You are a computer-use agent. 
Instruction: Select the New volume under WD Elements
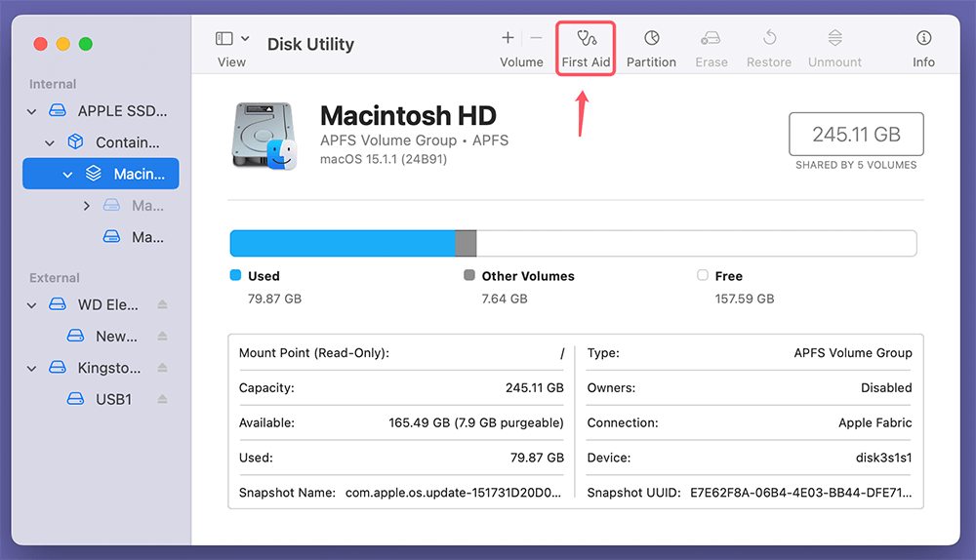(115, 337)
